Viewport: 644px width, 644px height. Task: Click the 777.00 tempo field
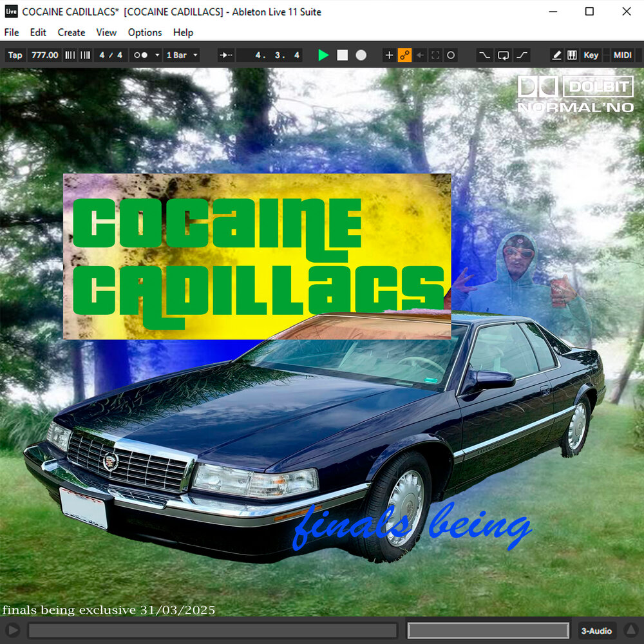[x=44, y=55]
